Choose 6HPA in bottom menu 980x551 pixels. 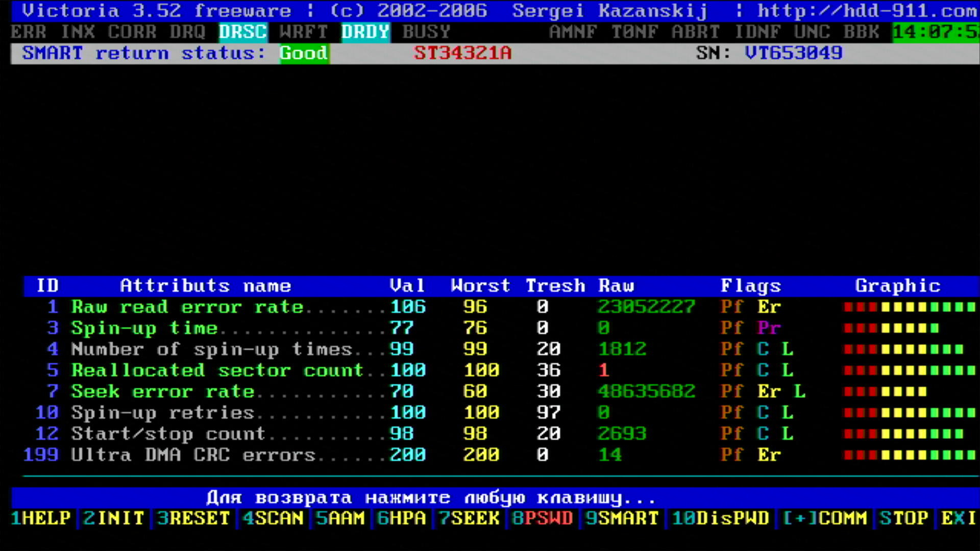[401, 518]
